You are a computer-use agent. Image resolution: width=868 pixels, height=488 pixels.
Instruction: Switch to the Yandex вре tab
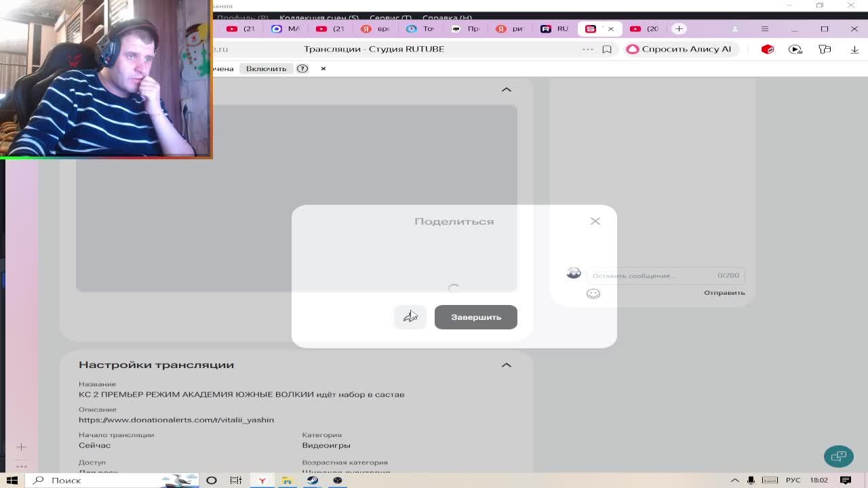click(x=376, y=28)
